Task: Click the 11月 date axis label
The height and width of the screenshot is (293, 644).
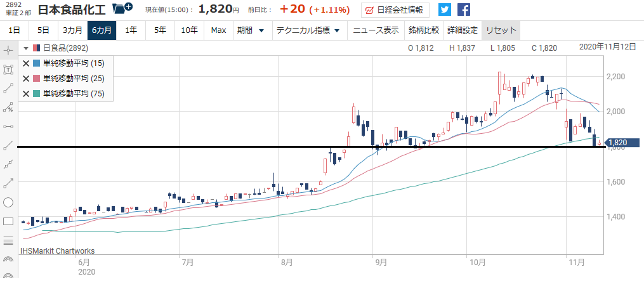Action: pos(576,263)
